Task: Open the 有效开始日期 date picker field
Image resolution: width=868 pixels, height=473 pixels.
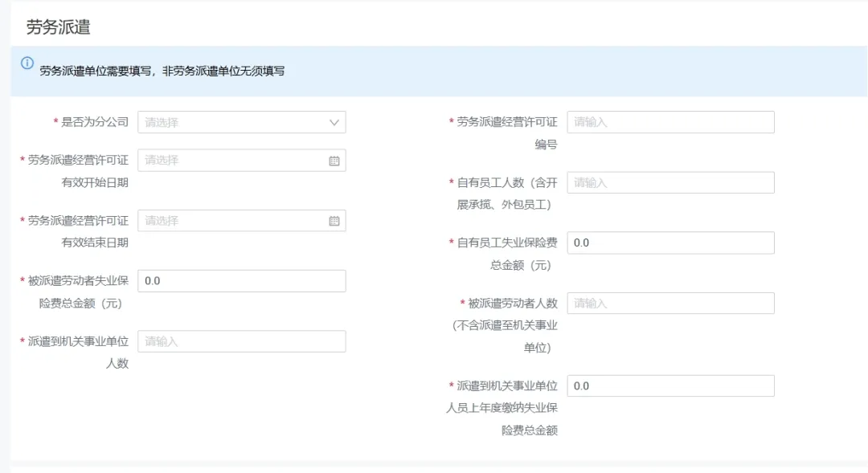Action: [233, 161]
